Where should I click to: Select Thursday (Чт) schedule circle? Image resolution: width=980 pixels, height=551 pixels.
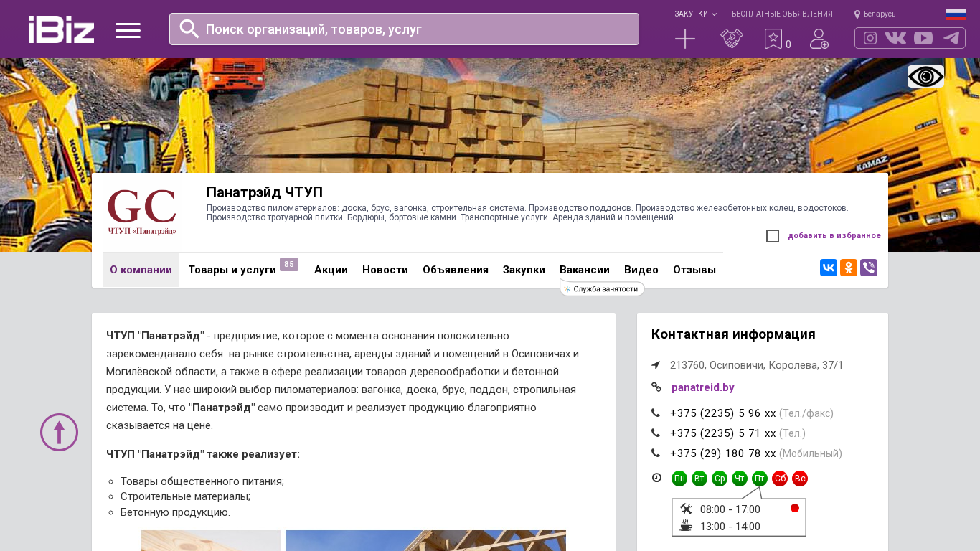(740, 479)
